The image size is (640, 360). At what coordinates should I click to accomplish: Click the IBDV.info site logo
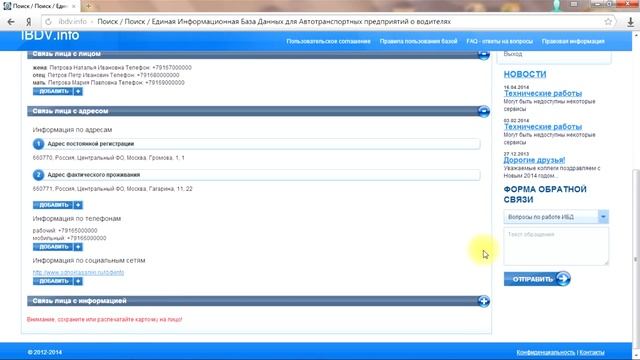coord(50,36)
